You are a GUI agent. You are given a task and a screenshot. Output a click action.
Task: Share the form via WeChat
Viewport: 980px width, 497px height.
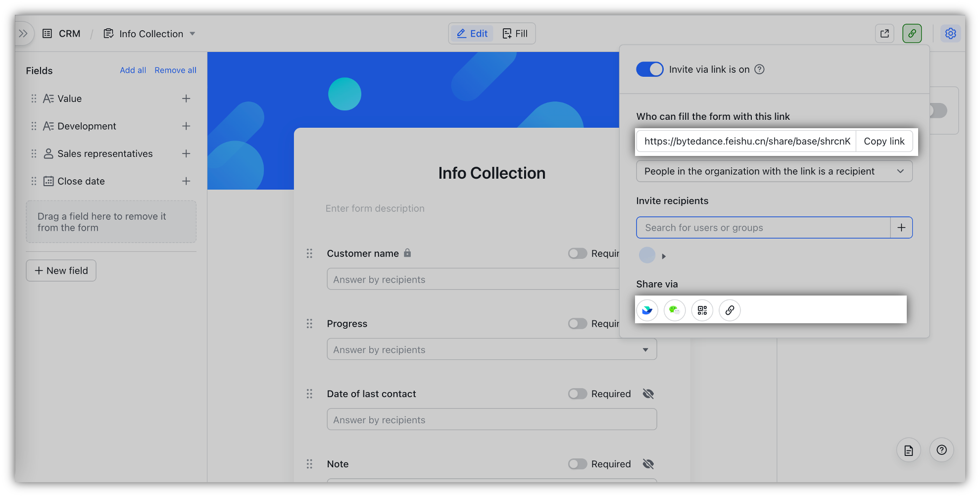[674, 310]
